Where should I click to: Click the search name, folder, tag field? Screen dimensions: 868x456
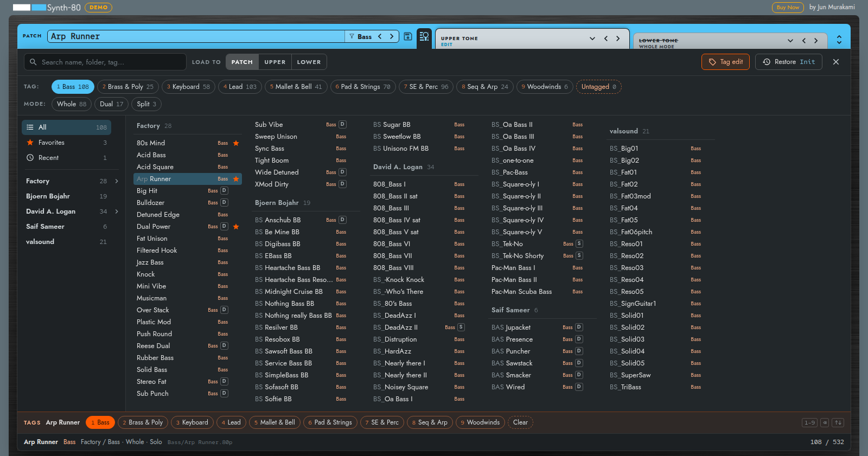click(105, 62)
